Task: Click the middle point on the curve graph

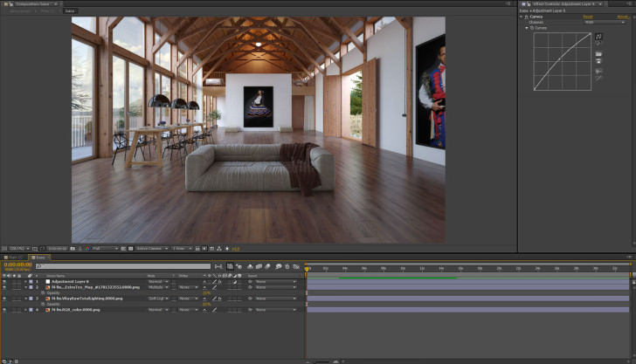Action: (x=560, y=59)
